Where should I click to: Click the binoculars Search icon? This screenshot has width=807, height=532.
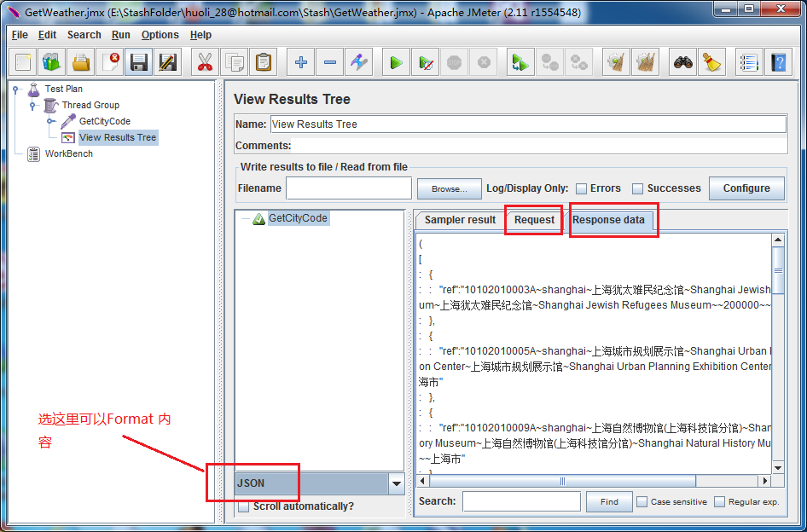point(682,62)
